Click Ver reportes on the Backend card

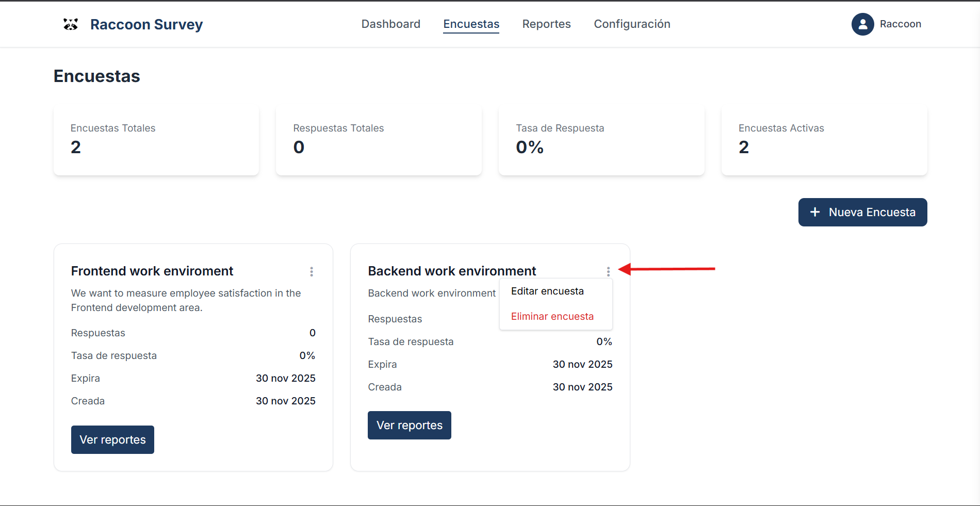(x=409, y=426)
